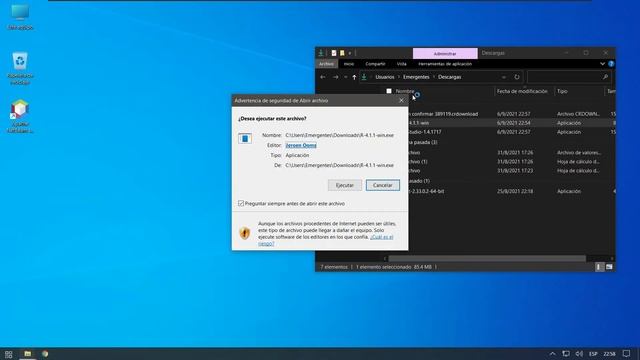Click the network tray icon
This screenshot has width=640, height=360.
[x=566, y=354]
